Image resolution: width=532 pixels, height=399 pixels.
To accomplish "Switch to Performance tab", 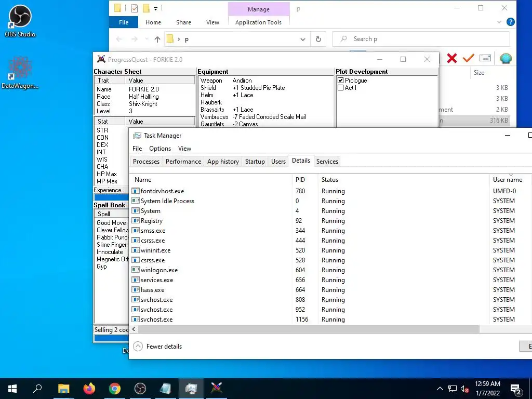I will coord(183,162).
